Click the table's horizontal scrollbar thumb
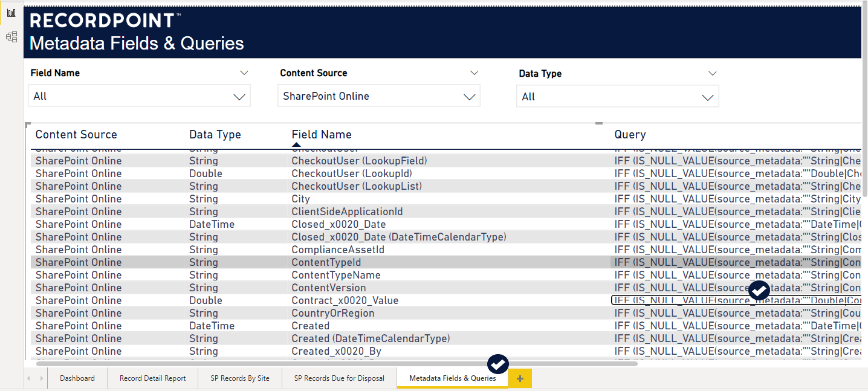The height and width of the screenshot is (391, 868). [x=337, y=364]
